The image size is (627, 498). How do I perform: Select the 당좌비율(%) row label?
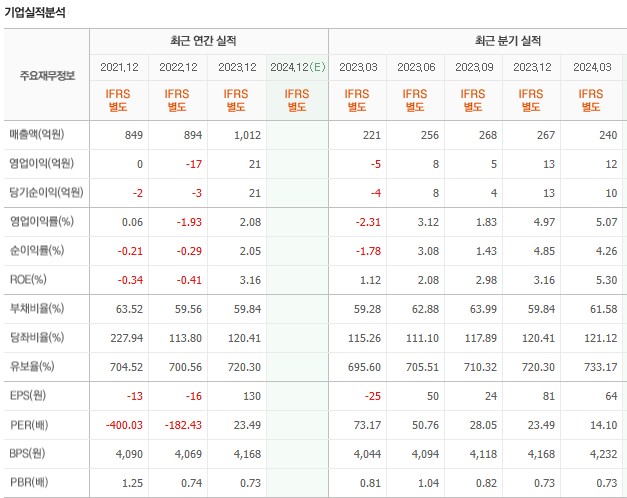click(x=37, y=338)
